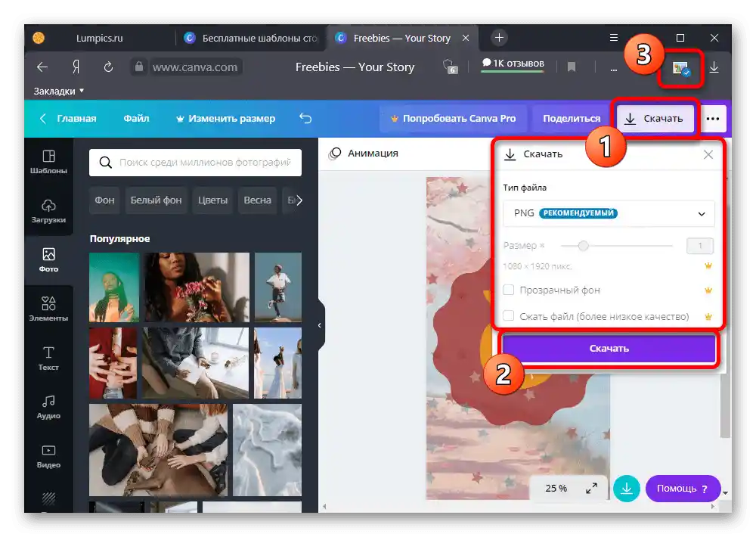Open the Фото photos sidebar panel
Image resolution: width=756 pixels, height=537 pixels.
coord(48,260)
